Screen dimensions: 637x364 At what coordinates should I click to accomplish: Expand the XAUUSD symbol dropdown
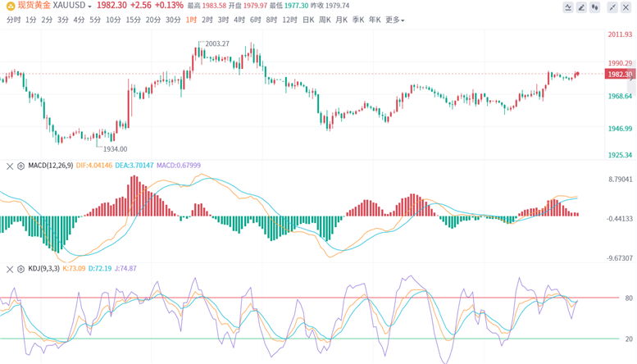pyautogui.click(x=89, y=6)
